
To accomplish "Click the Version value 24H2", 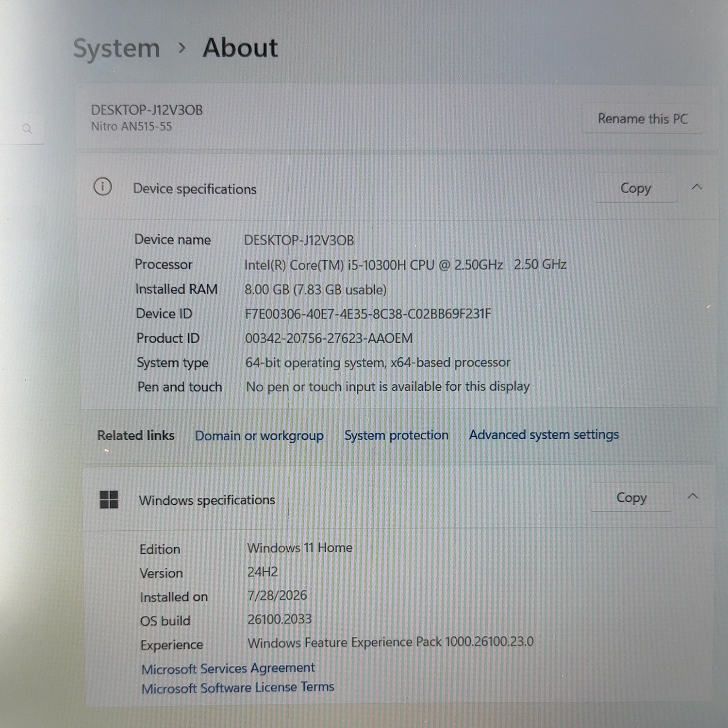I will [263, 572].
